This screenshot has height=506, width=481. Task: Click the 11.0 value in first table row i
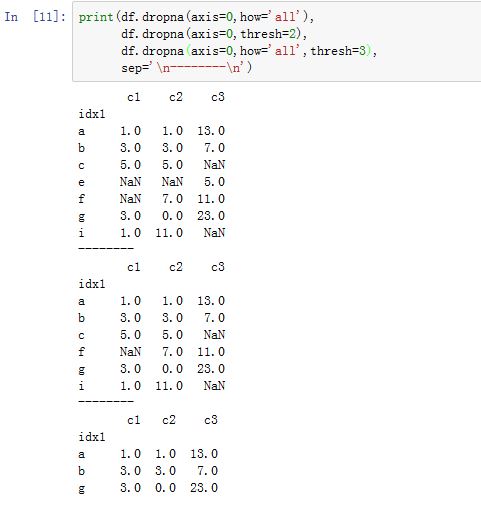pyautogui.click(x=169, y=233)
